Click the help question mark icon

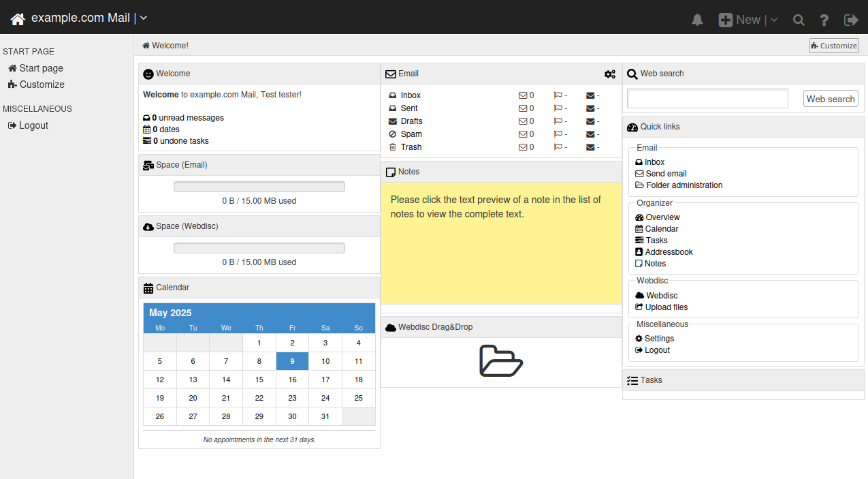point(824,20)
